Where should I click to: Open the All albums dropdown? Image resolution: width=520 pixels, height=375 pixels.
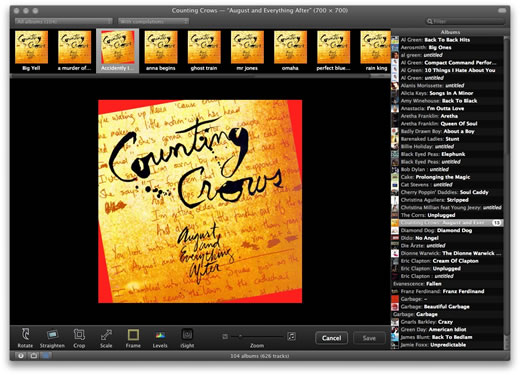63,21
